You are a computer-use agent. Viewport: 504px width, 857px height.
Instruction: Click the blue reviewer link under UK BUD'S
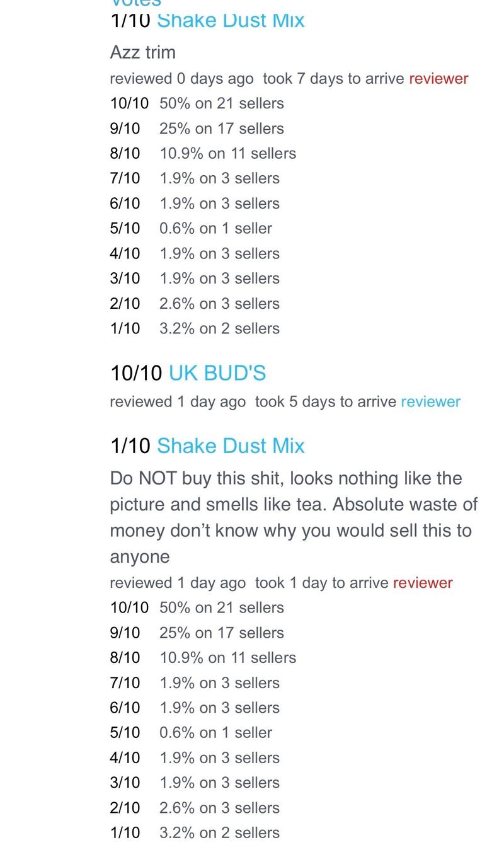430,402
